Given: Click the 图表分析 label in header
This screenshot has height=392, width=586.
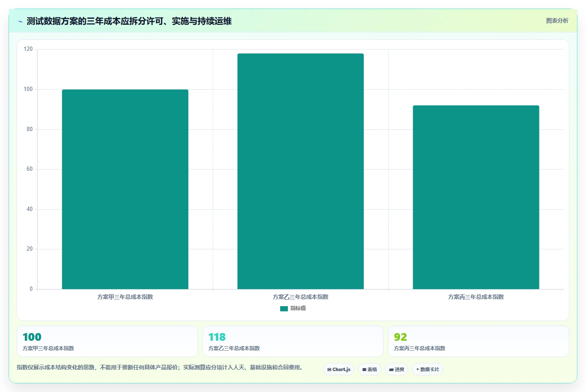Looking at the screenshot, I should click(x=557, y=20).
